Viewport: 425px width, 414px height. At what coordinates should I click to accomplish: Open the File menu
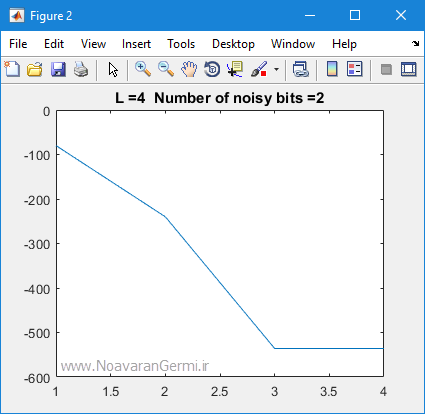click(18, 44)
